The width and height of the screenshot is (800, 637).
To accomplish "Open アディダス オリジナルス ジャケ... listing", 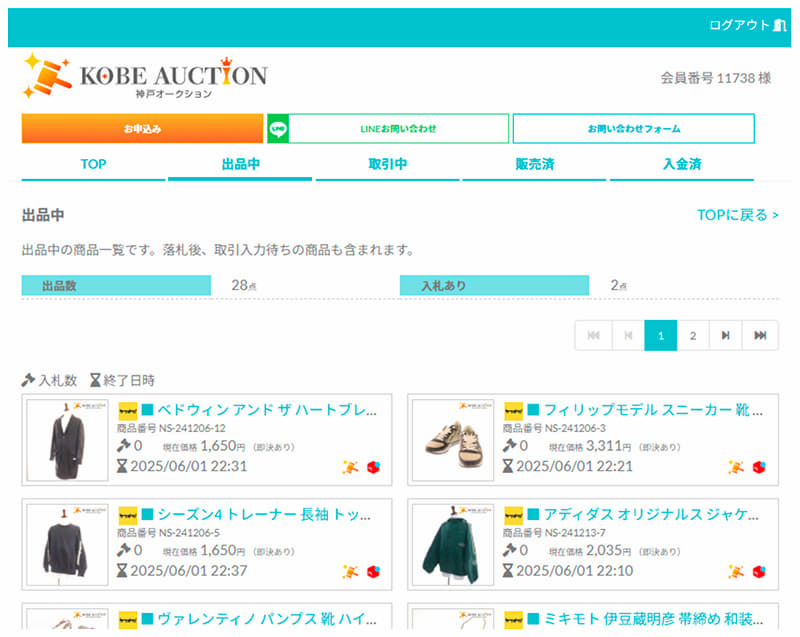I will pos(651,515).
